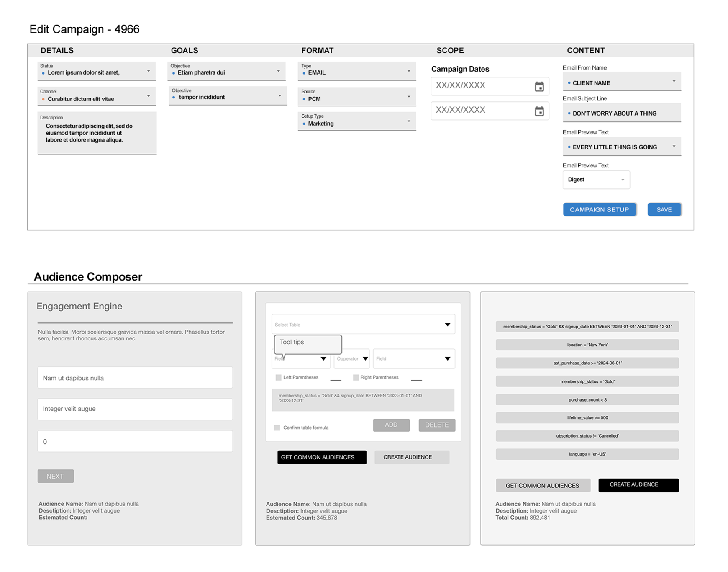Click the Email From Name dropdown arrow

tap(674, 82)
